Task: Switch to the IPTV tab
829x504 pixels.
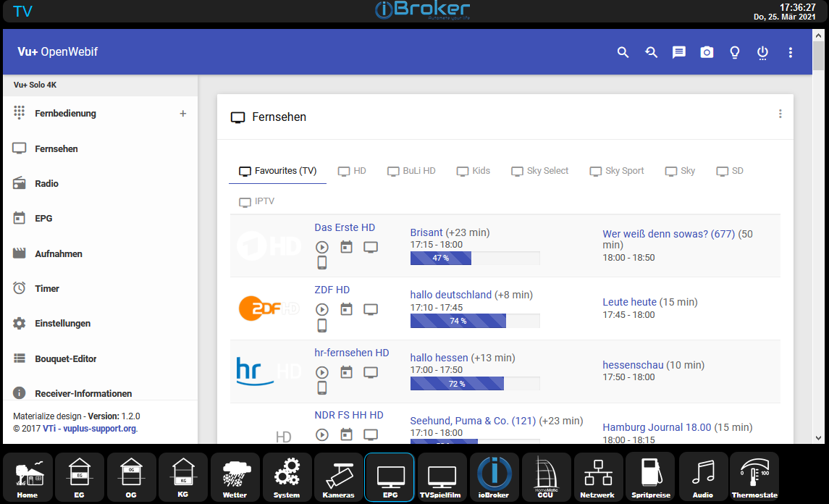Action: tap(257, 201)
